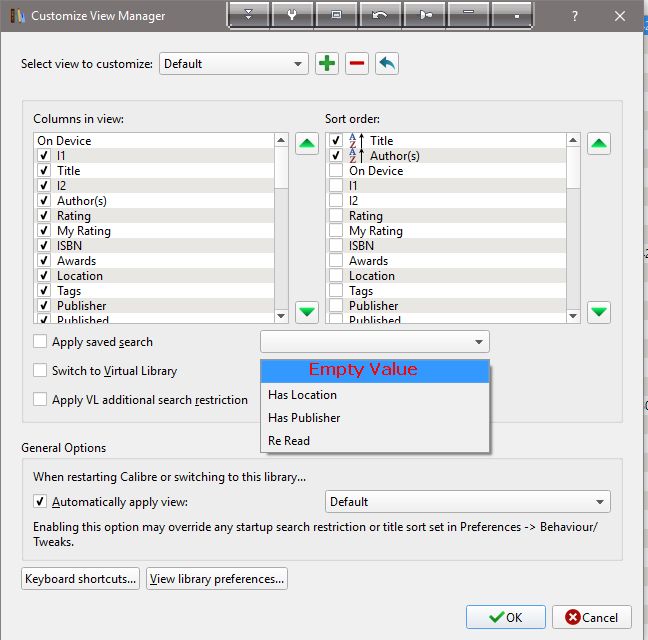Click the Author(s) sort direction A-Z icon
The width and height of the screenshot is (648, 640).
(356, 156)
